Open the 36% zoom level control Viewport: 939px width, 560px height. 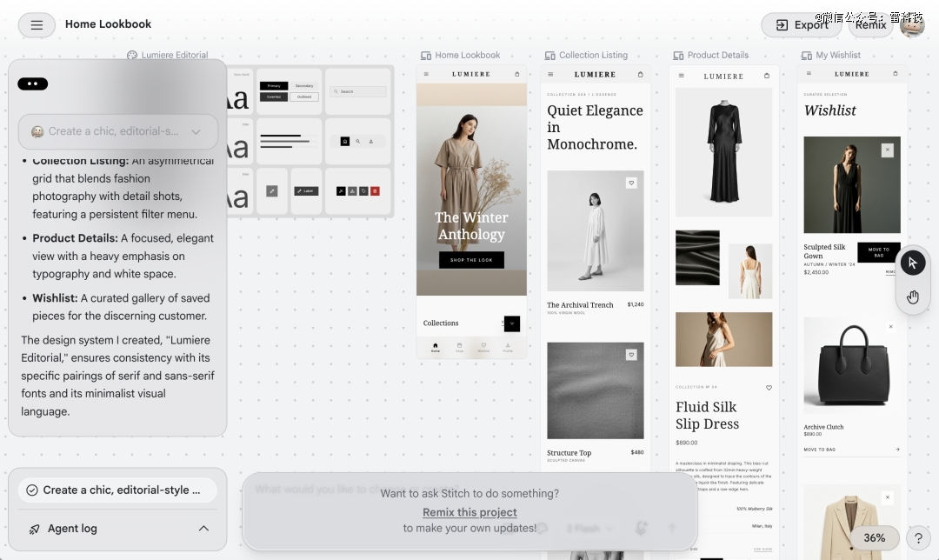(875, 538)
